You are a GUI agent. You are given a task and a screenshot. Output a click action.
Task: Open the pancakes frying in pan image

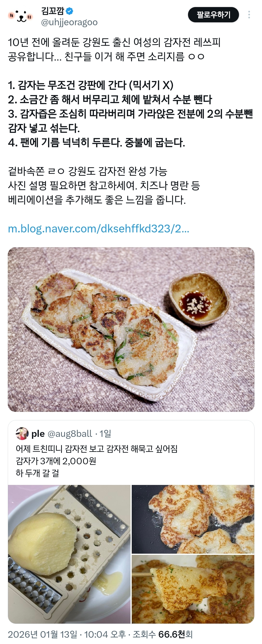[x=193, y=519]
